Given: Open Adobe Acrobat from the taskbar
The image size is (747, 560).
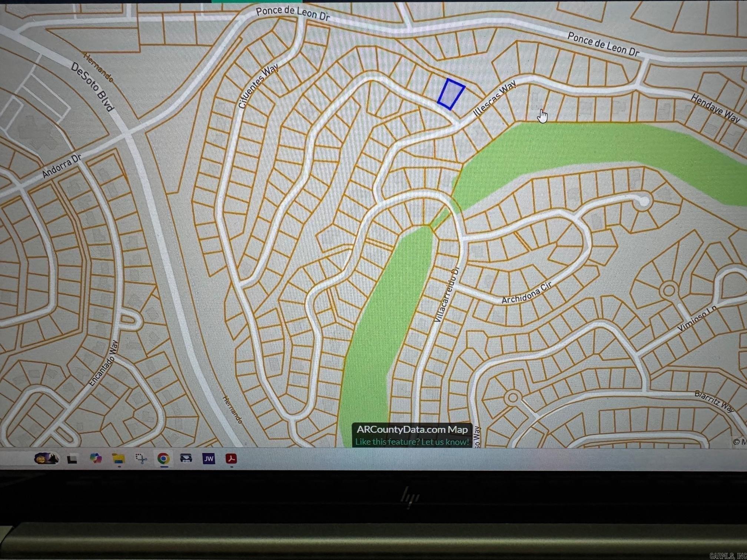Looking at the screenshot, I should (232, 459).
